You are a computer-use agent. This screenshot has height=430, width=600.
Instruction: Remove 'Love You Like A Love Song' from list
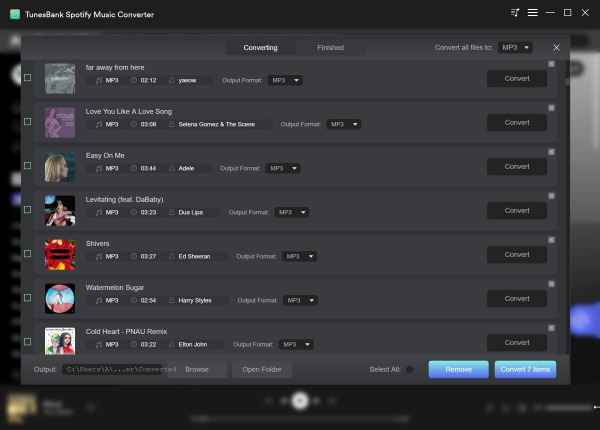point(551,108)
